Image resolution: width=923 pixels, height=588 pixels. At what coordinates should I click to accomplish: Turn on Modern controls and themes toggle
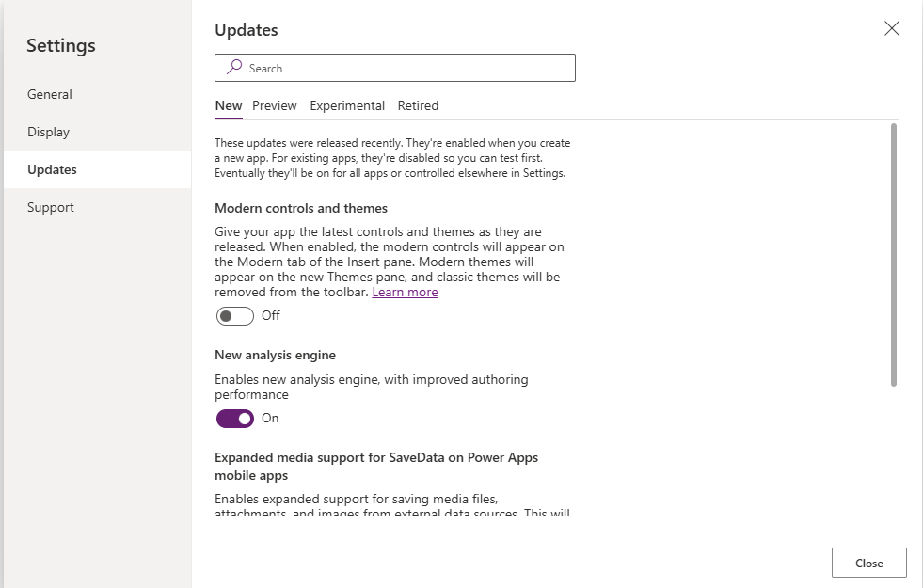click(235, 316)
